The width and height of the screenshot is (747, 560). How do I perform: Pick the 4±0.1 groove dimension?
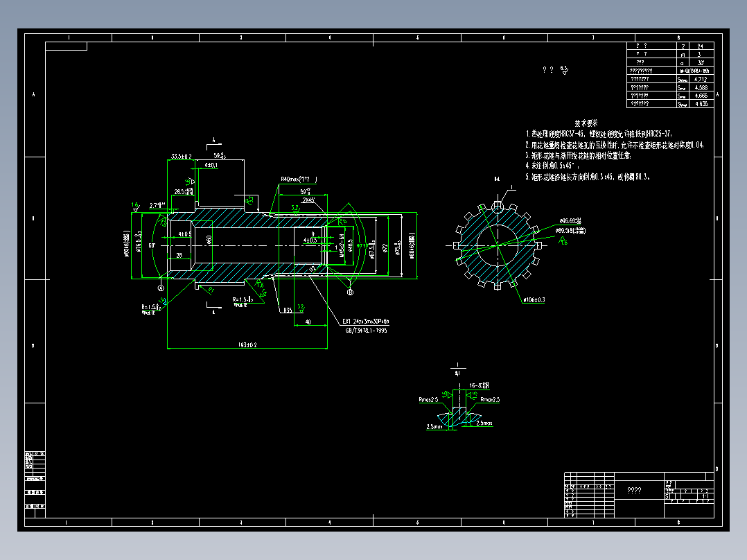point(211,166)
